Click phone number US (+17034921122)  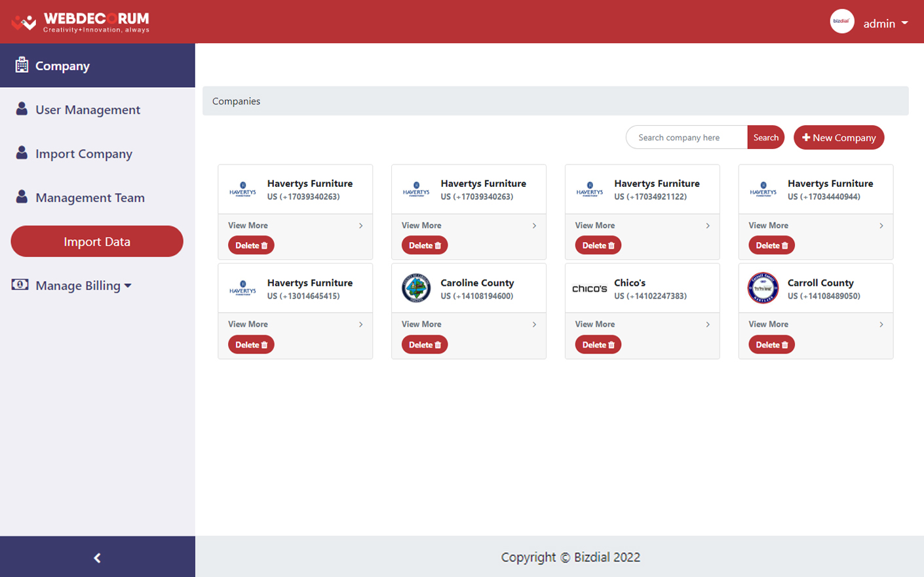[x=651, y=197]
